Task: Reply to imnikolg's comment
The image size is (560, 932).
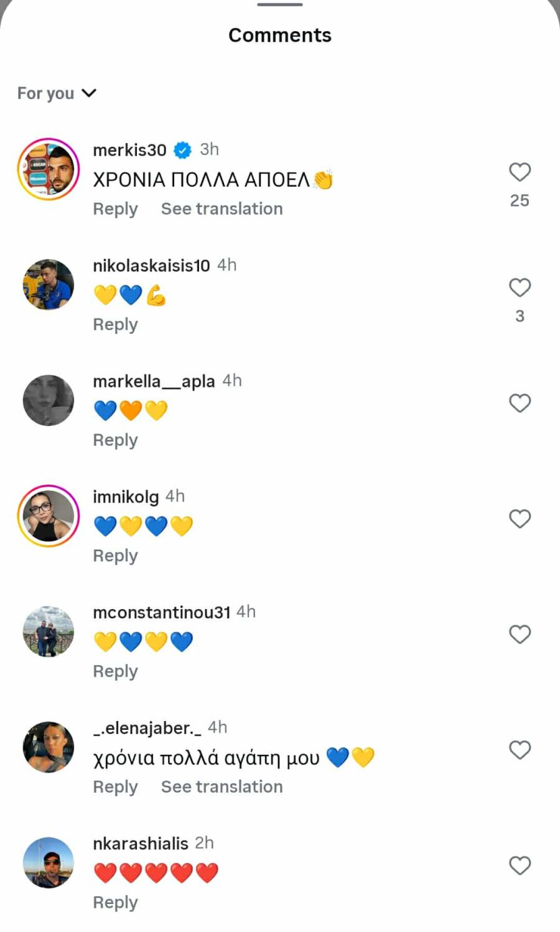Action: 115,556
